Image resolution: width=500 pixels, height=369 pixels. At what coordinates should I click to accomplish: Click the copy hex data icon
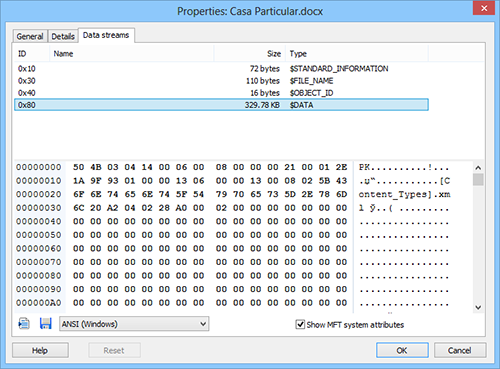[24, 324]
